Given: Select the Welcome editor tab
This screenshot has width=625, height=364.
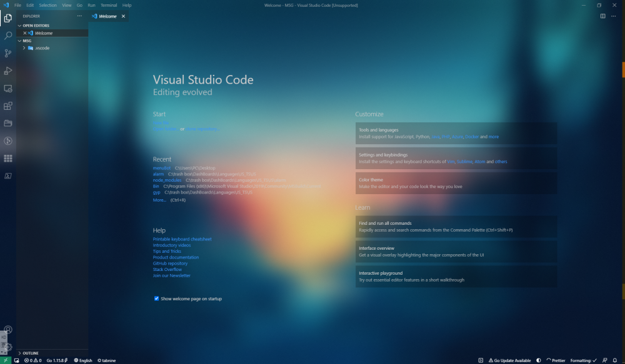Looking at the screenshot, I should pyautogui.click(x=108, y=16).
